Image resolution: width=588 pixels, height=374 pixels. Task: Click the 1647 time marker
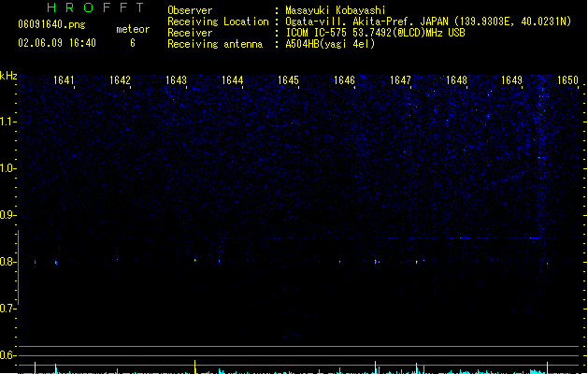point(400,80)
